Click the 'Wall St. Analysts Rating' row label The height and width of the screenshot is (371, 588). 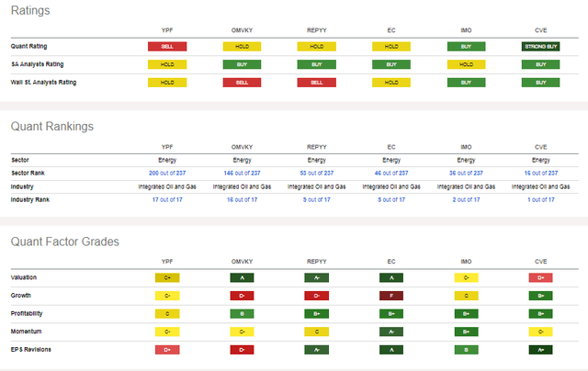43,82
